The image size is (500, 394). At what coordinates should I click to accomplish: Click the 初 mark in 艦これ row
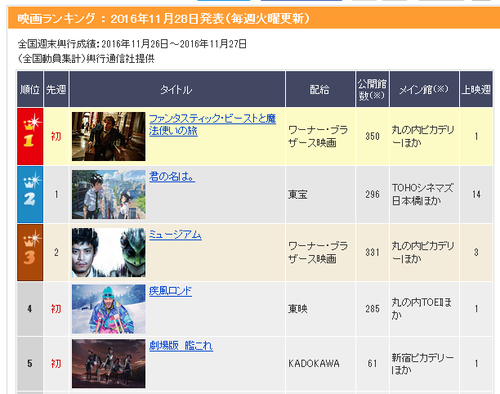pos(56,364)
